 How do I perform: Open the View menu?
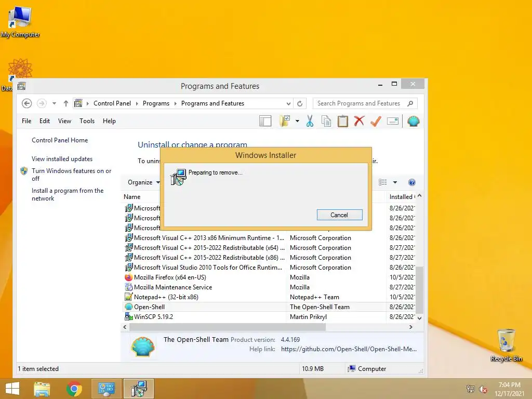point(64,121)
